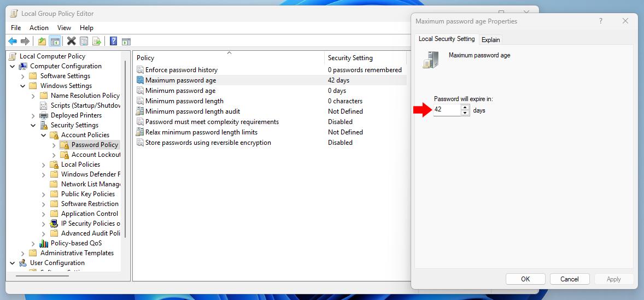The height and width of the screenshot is (300, 644).
Task: Open the Help menu
Action: (87, 28)
